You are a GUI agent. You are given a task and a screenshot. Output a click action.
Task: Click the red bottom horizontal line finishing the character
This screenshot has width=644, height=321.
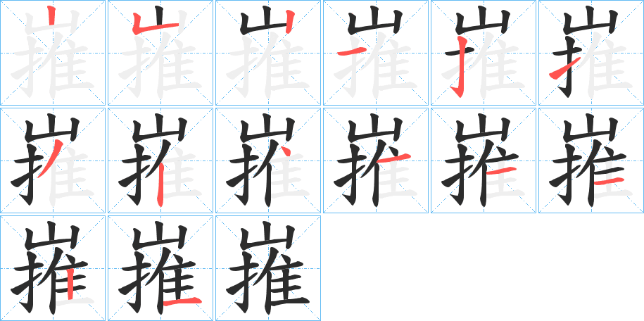182,302
